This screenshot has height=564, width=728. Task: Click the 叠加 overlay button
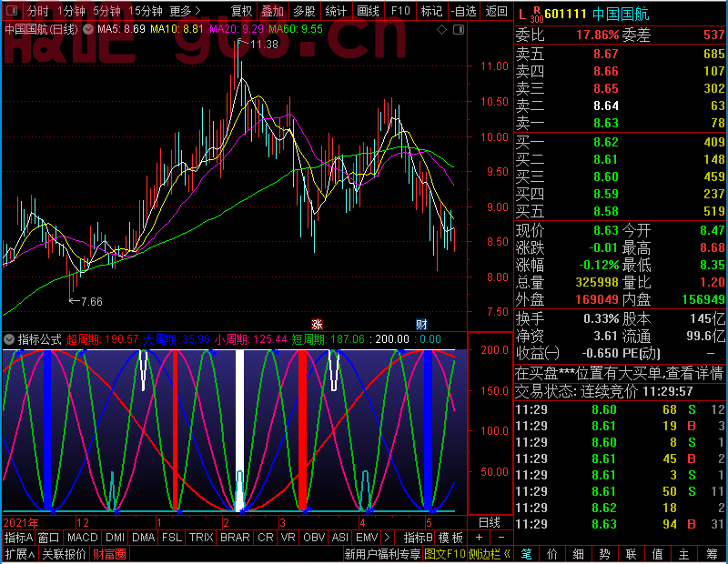pos(273,11)
